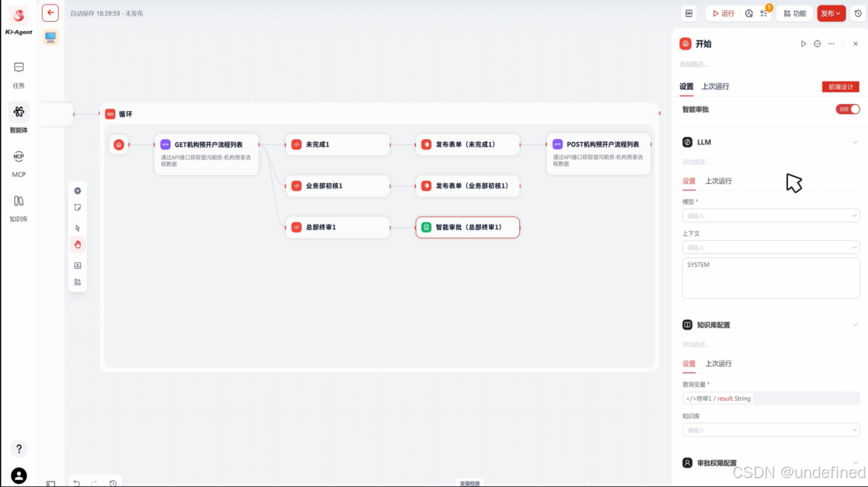Select top 设置 tab in panel
The height and width of the screenshot is (487, 868).
pos(686,86)
